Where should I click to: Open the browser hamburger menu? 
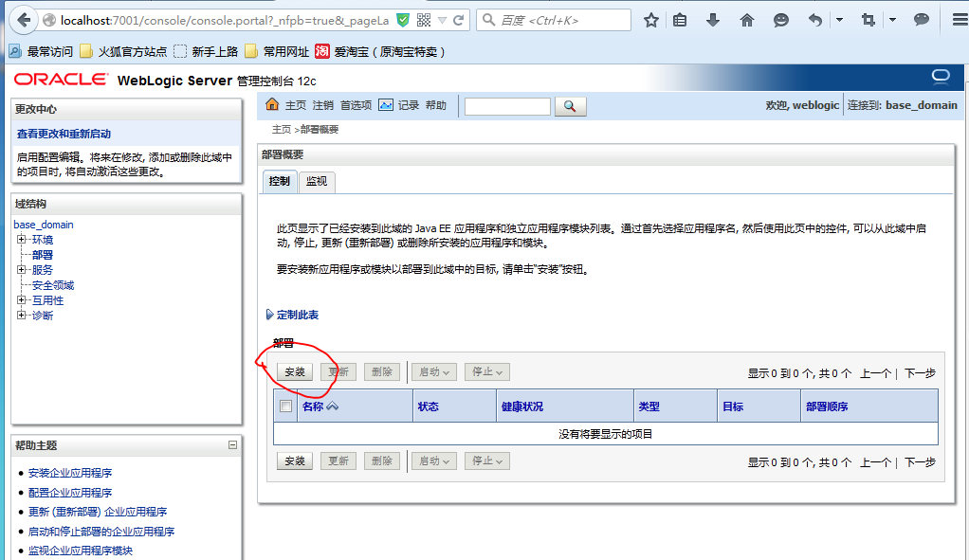[960, 21]
